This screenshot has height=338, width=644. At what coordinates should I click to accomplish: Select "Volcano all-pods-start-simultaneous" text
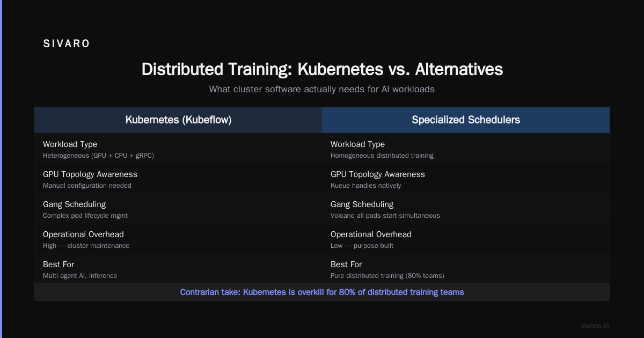[x=385, y=216]
